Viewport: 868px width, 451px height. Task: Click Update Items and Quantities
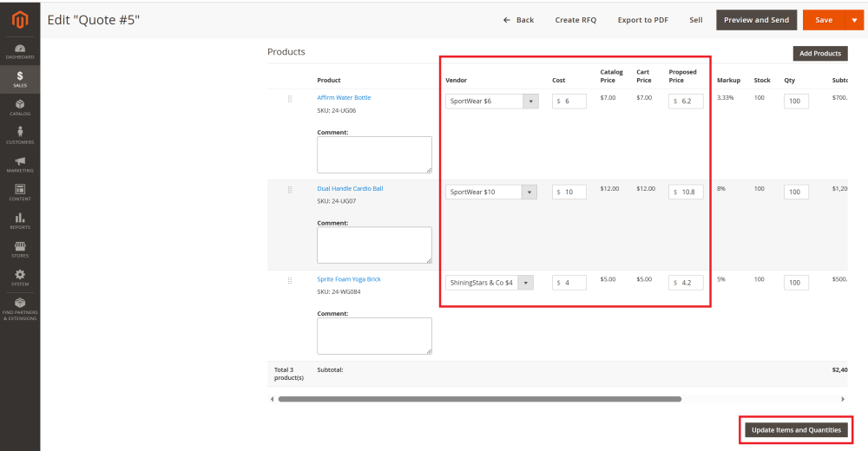(x=796, y=430)
